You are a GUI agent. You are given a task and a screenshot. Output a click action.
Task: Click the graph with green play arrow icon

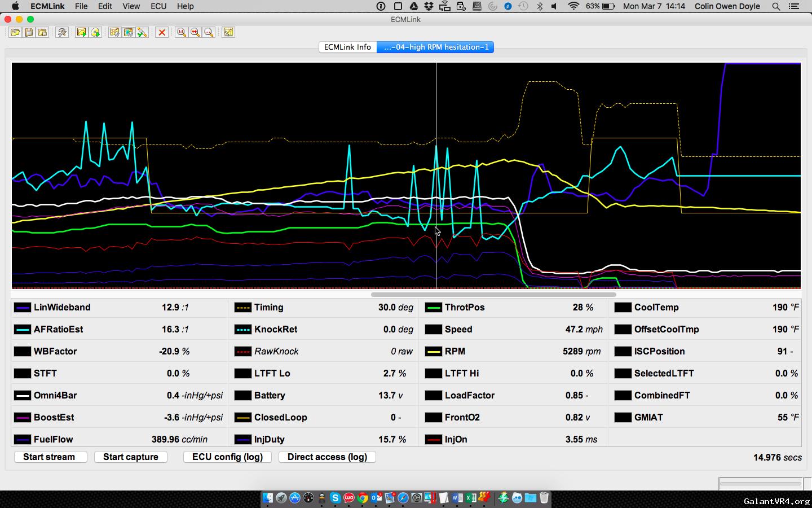click(x=81, y=32)
